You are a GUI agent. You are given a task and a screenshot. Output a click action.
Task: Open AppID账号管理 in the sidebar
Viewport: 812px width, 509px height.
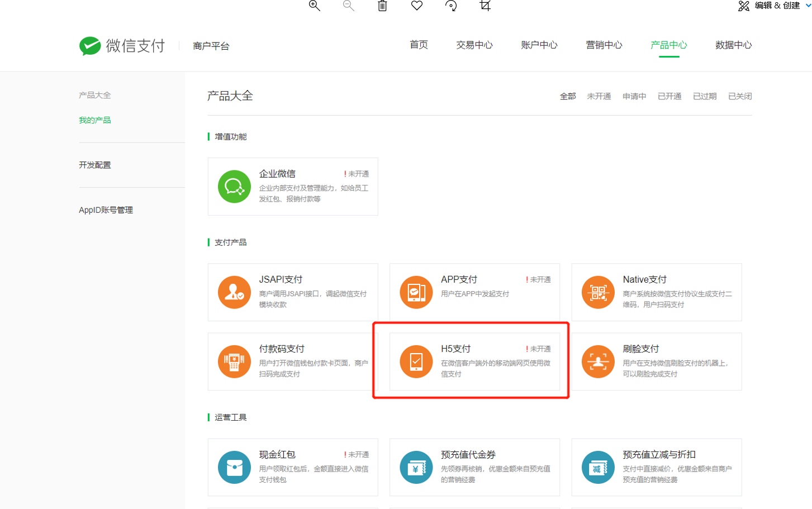pos(106,210)
